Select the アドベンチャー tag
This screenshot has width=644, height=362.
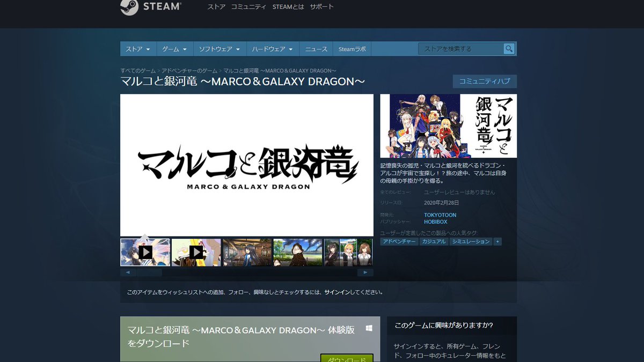click(x=399, y=241)
